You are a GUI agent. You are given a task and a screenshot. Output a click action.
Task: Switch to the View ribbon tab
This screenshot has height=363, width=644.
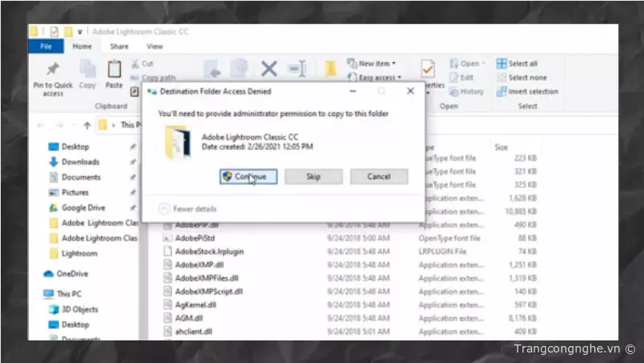(x=154, y=47)
